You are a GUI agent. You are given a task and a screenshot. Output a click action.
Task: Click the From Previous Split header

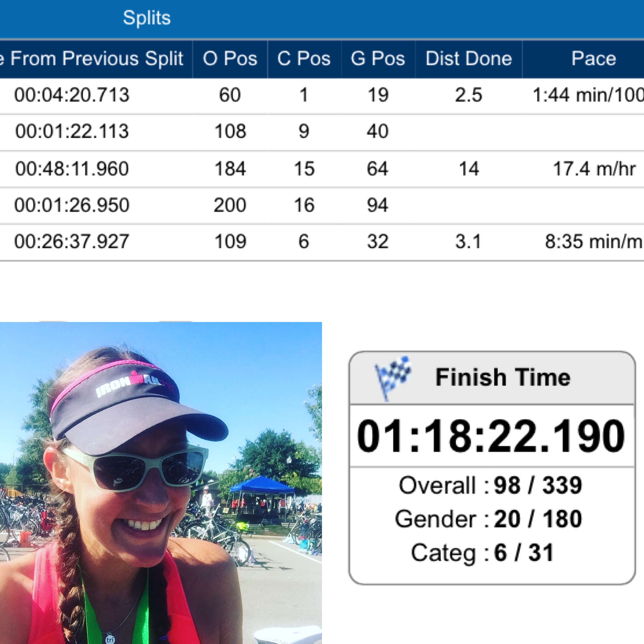click(x=96, y=59)
